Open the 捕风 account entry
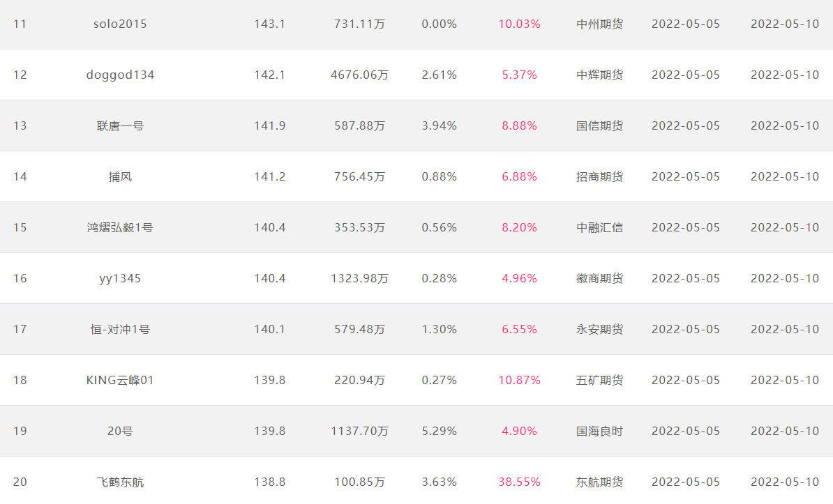Screen dimensions: 833x504 click(120, 177)
